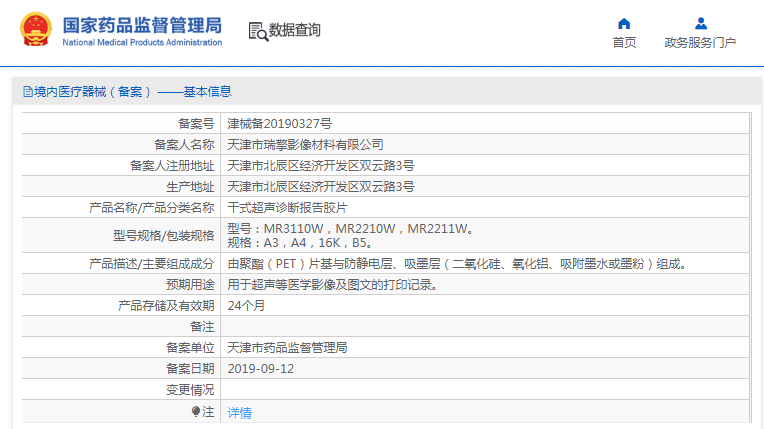The image size is (764, 429).
Task: Click the national emblem logo
Action: click(x=36, y=30)
